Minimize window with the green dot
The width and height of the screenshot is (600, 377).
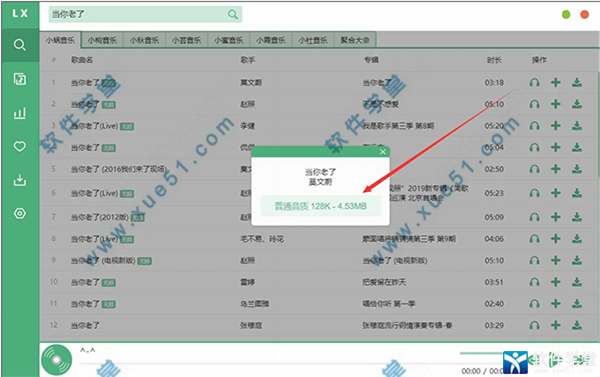pos(566,15)
